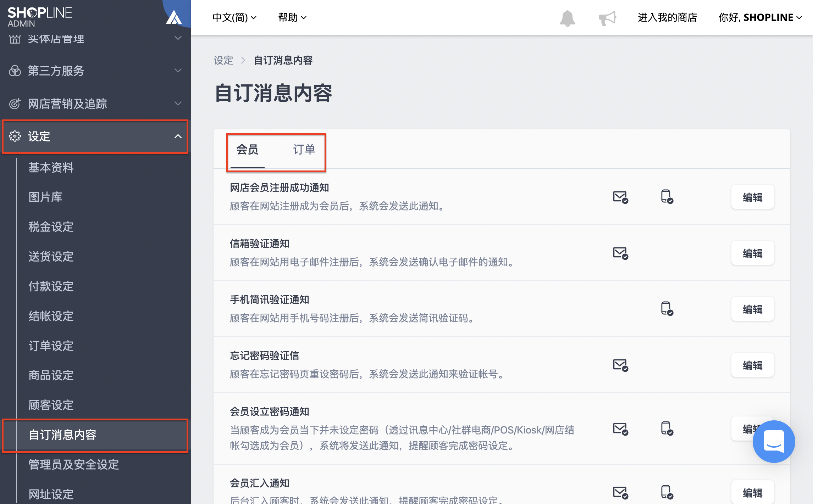Click SMS phone icon for 会员设立密码通知
The width and height of the screenshot is (813, 504).
[x=667, y=429]
